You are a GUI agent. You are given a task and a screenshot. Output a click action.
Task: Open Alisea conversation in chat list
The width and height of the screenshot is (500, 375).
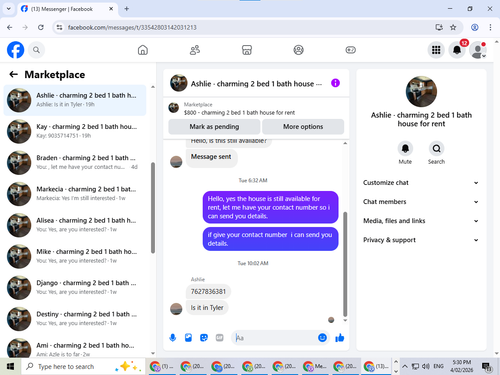point(75,225)
